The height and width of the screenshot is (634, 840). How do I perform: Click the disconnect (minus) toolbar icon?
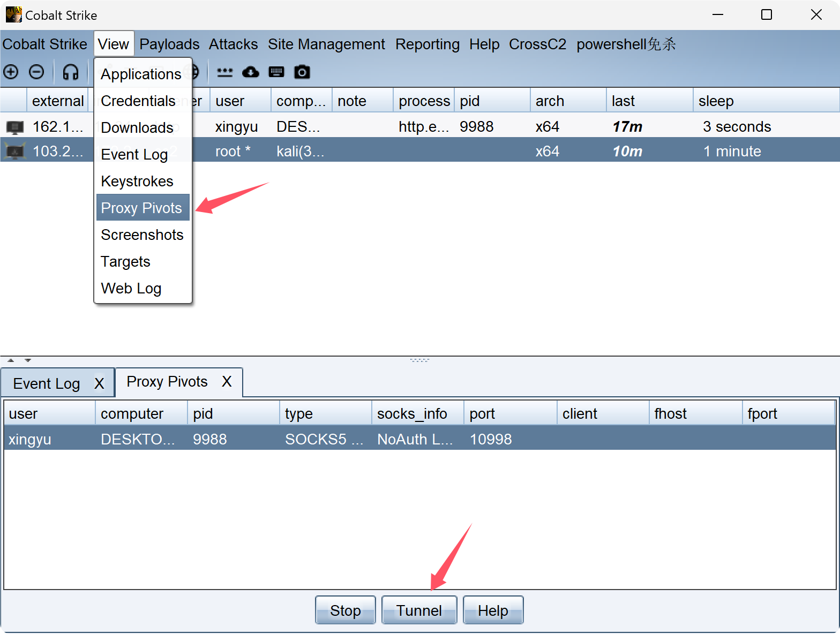click(36, 72)
